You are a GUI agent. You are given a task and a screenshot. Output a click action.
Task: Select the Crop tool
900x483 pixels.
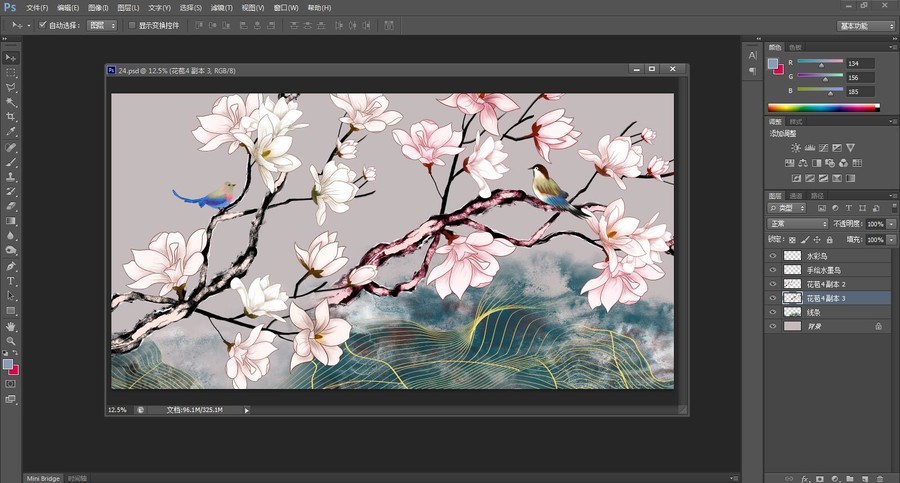coord(11,117)
